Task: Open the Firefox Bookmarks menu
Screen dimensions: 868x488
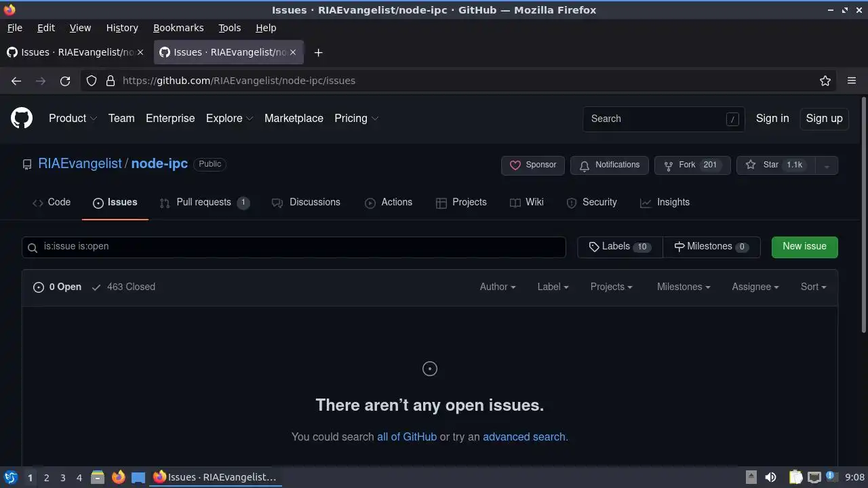Action: coord(178,28)
